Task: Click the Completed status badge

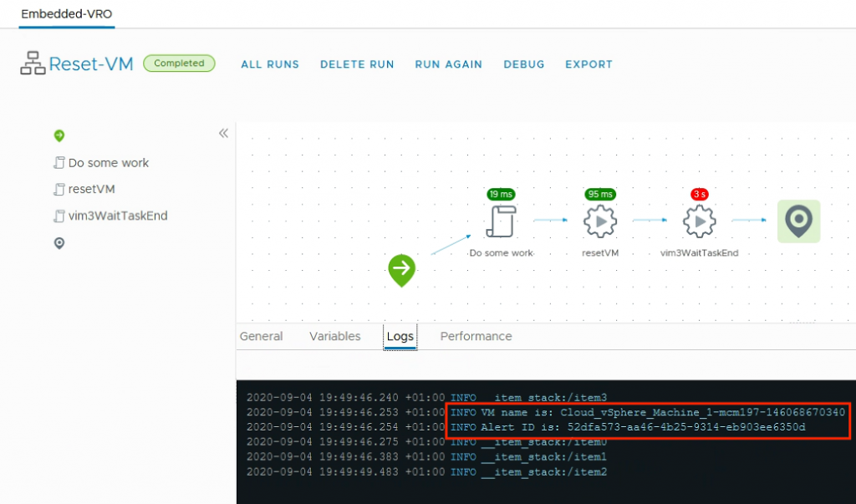Action: click(x=179, y=64)
